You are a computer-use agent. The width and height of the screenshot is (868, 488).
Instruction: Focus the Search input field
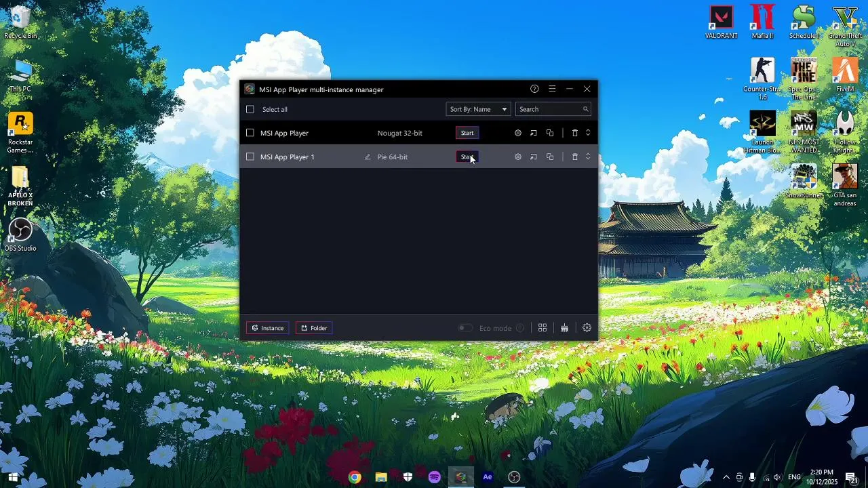pyautogui.click(x=553, y=109)
